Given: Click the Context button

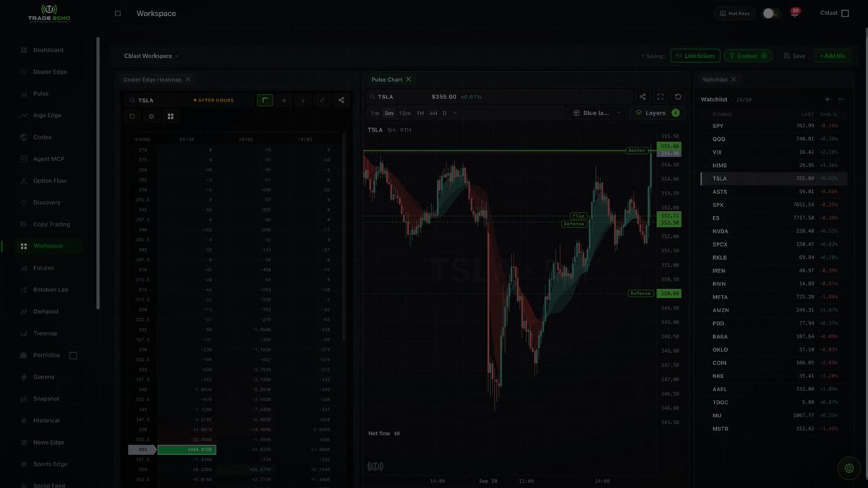Looking at the screenshot, I should (x=748, y=56).
